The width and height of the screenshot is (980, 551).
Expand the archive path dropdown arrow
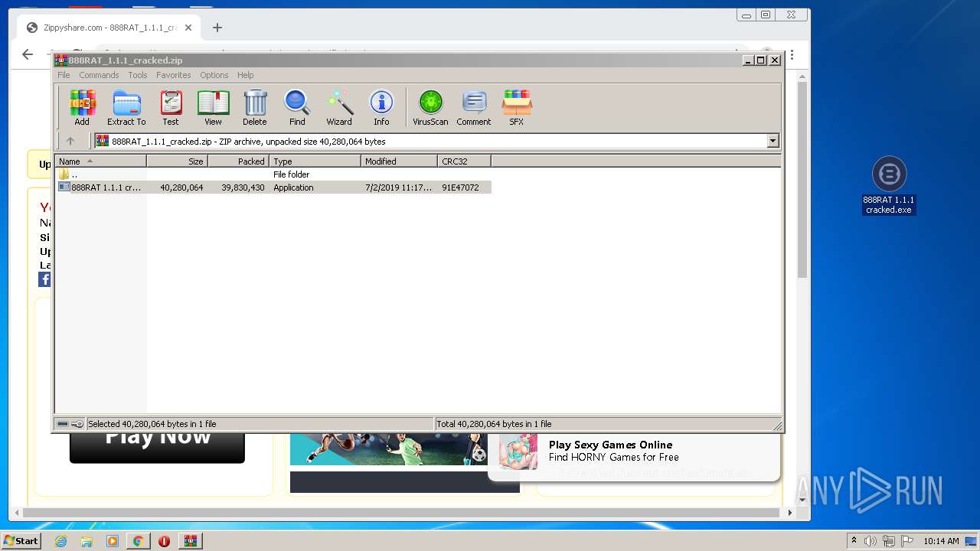point(773,141)
